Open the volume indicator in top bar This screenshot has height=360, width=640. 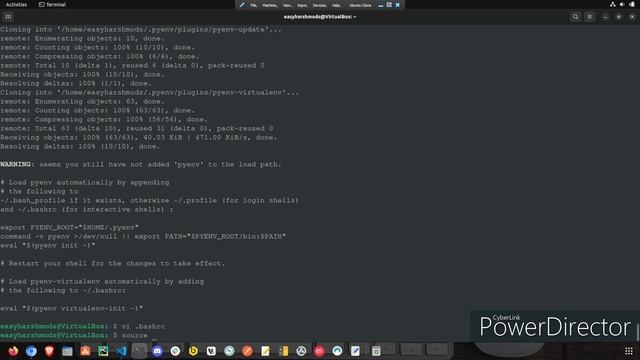pyautogui.click(x=622, y=4)
